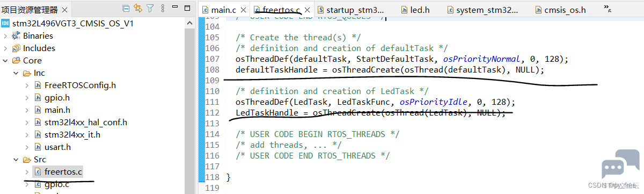Switch to cmsis_os.h editor tab
Viewport: 644px width, 194px height.
566,10
